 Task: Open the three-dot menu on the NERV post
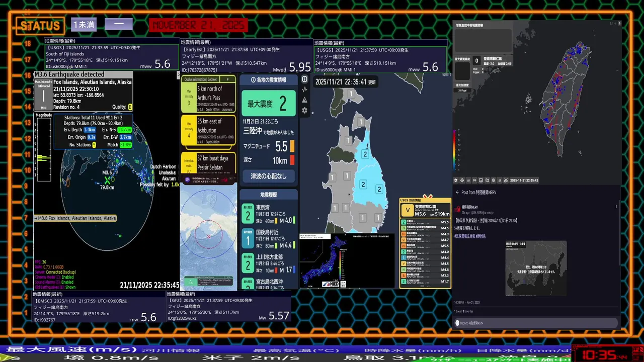[x=617, y=206]
